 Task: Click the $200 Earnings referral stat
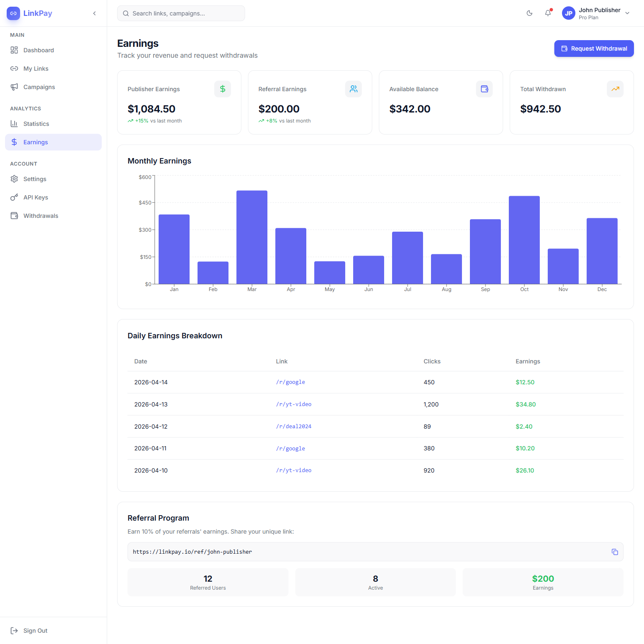(x=543, y=582)
